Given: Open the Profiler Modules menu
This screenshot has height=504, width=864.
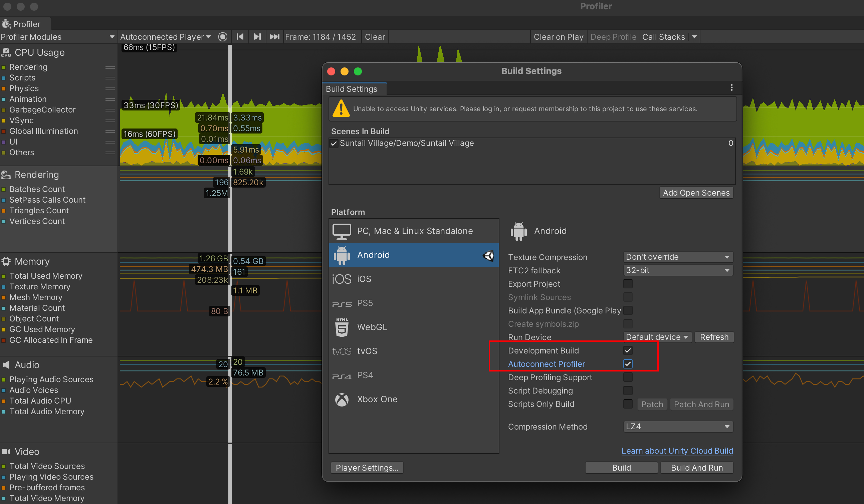Looking at the screenshot, I should tap(57, 37).
